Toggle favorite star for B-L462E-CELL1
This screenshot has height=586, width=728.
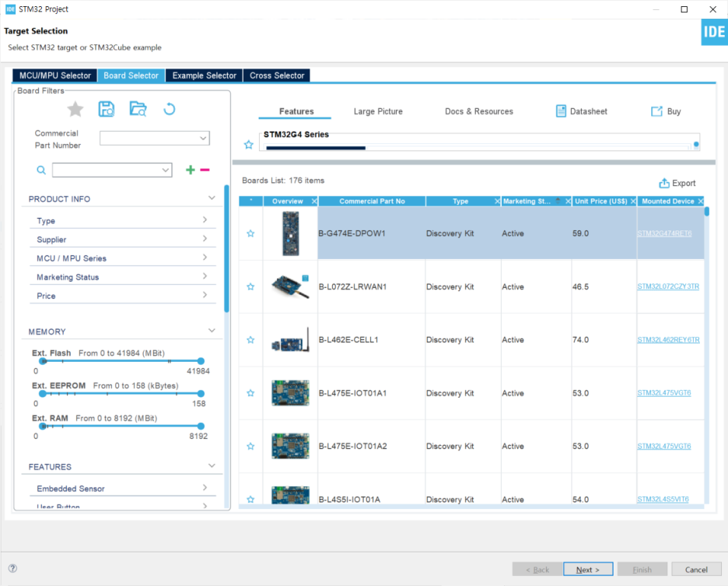click(250, 340)
